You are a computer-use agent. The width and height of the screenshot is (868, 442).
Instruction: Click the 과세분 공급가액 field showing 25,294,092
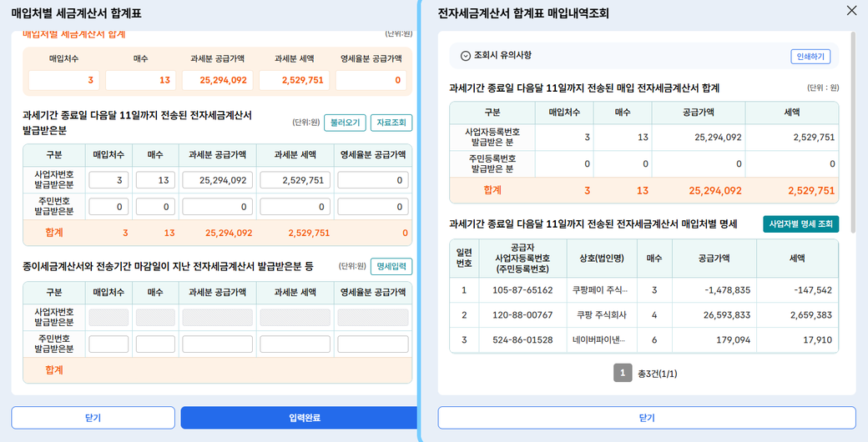click(x=217, y=180)
